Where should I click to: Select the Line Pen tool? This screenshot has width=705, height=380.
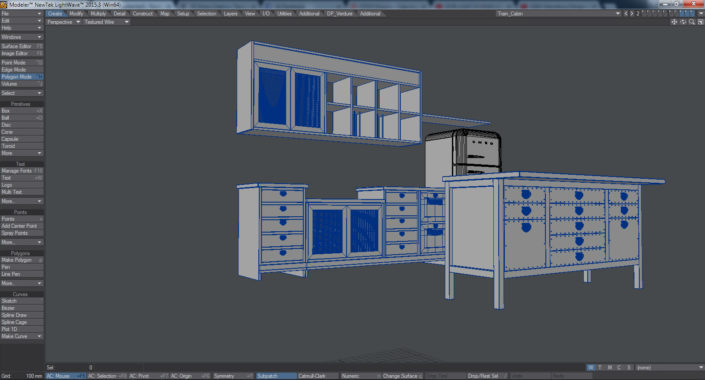pos(22,274)
